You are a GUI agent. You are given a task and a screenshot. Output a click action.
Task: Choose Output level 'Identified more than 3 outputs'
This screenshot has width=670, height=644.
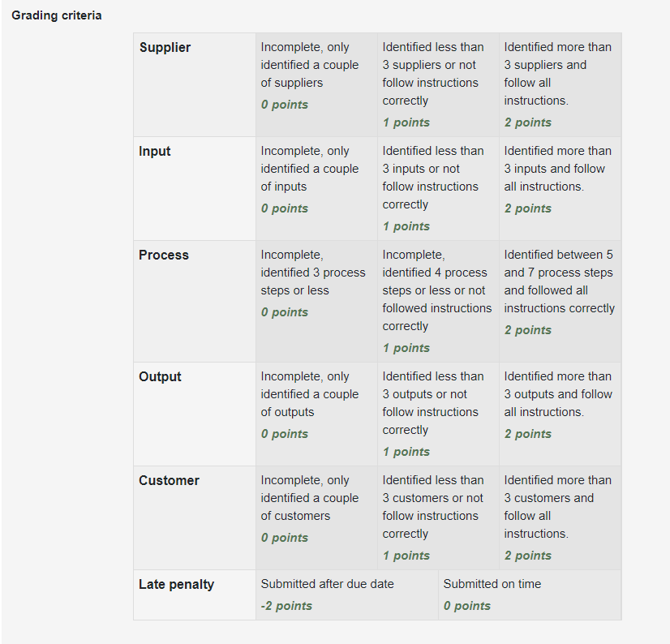click(560, 414)
